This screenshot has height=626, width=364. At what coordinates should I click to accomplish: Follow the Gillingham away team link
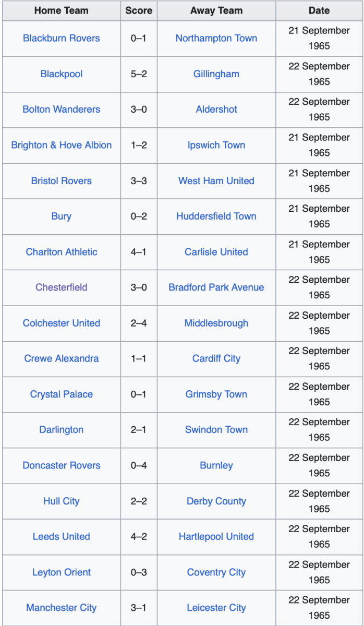click(x=216, y=74)
